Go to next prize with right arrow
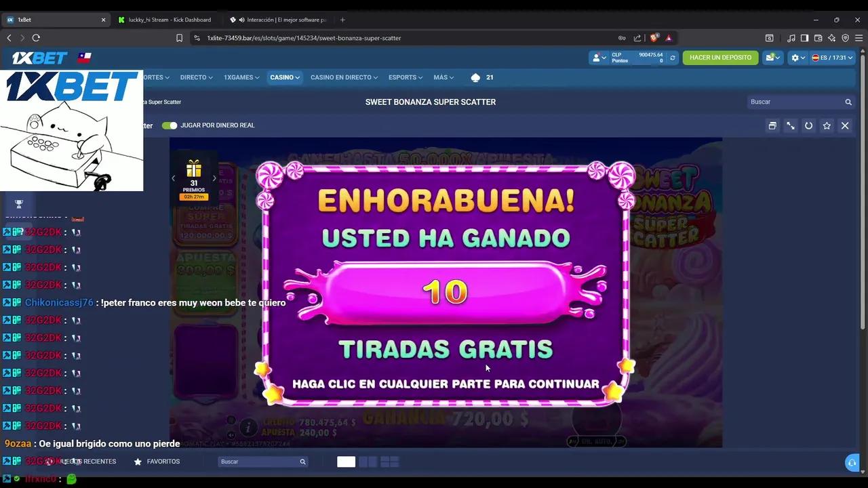The height and width of the screenshot is (488, 868). (x=214, y=178)
